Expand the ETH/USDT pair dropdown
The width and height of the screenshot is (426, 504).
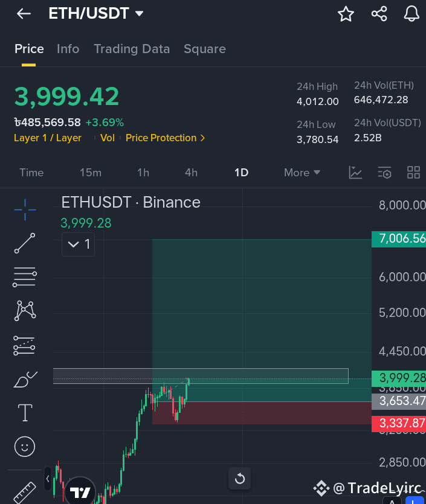(x=140, y=13)
